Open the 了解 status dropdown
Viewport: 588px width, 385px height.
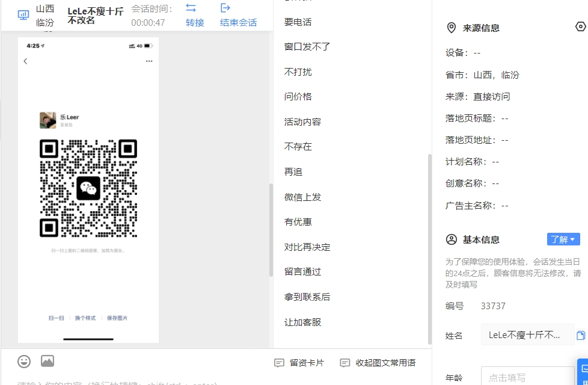click(x=563, y=239)
